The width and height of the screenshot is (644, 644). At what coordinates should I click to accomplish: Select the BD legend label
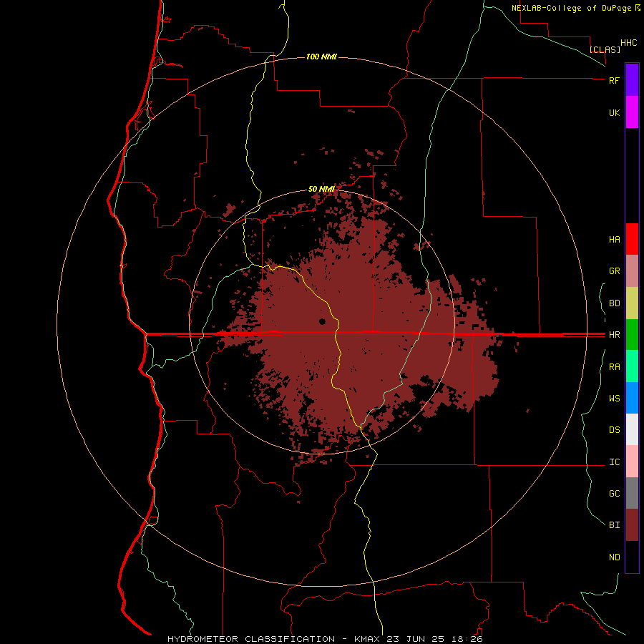[614, 303]
